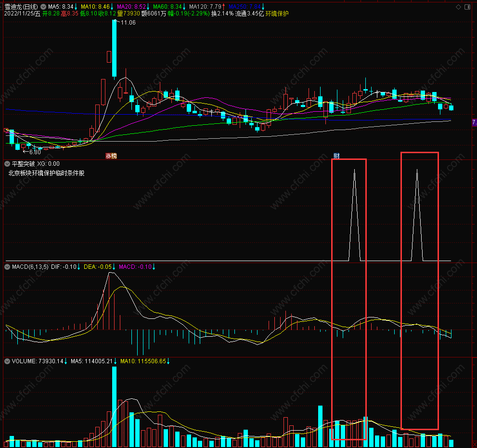Click the 环境保护 sector link

pyautogui.click(x=277, y=13)
